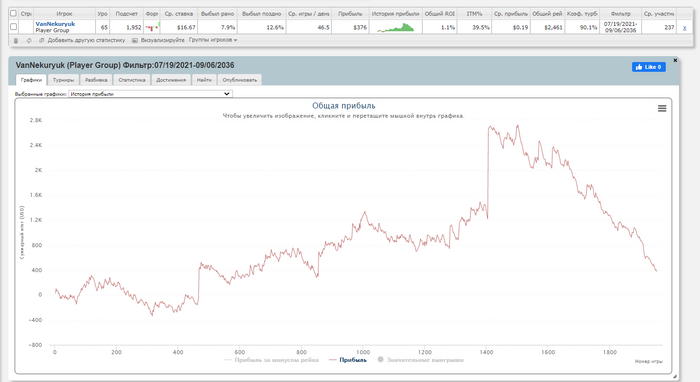This screenshot has height=382, width=700.
Task: Check the VanNekuryuk row checkbox
Action: pos(13,27)
